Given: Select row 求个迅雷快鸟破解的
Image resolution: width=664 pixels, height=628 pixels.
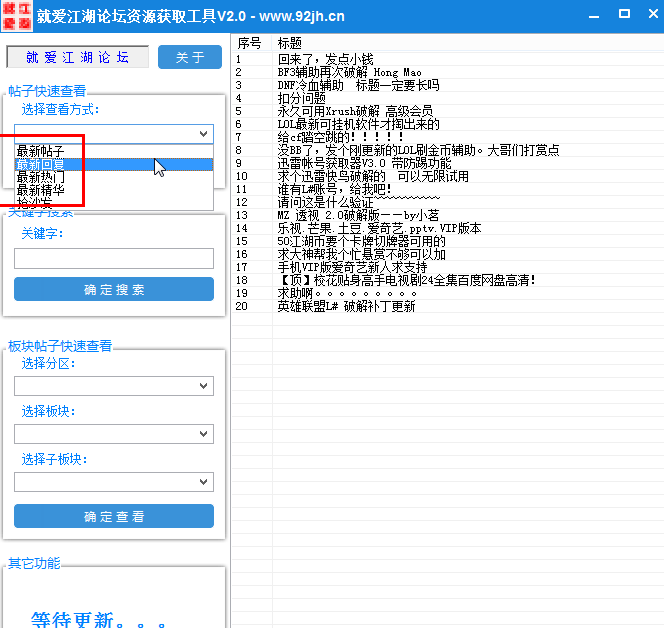Looking at the screenshot, I should tap(448, 176).
